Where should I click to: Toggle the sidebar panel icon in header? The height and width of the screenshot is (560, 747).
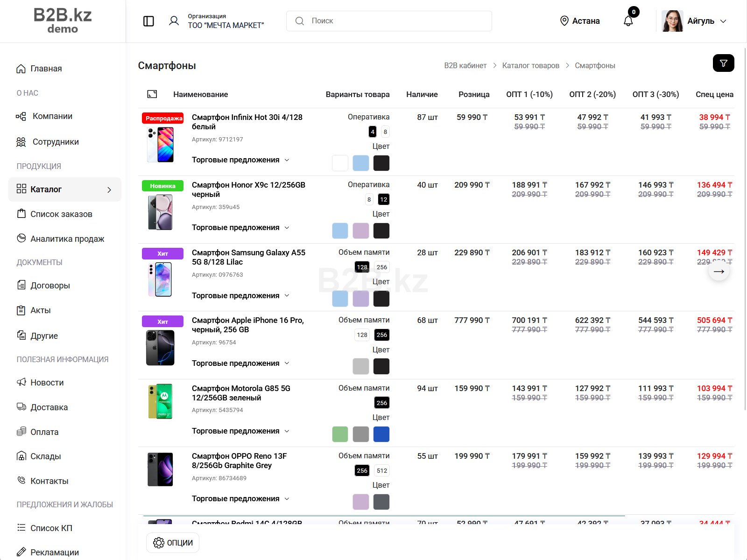(x=148, y=21)
